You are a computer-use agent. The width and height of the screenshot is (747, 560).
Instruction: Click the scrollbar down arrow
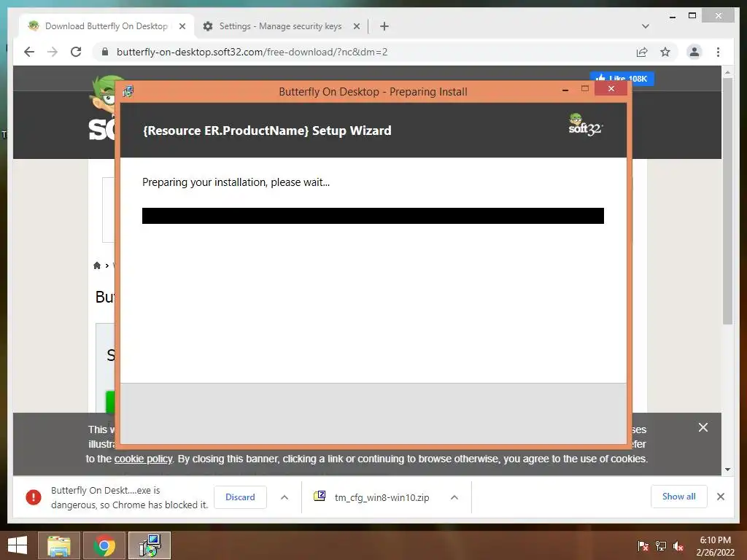click(x=727, y=470)
